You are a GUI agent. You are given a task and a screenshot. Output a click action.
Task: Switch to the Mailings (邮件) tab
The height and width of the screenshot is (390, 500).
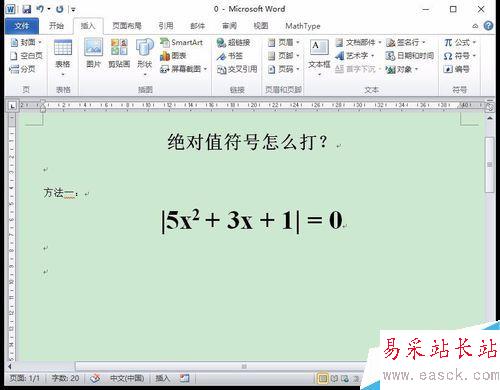pyautogui.click(x=197, y=26)
